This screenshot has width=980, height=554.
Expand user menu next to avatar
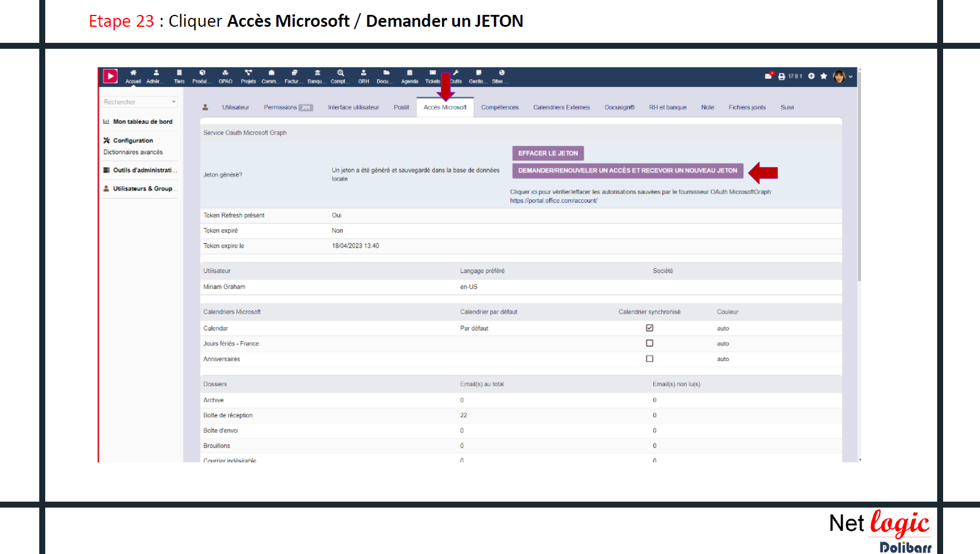851,77
